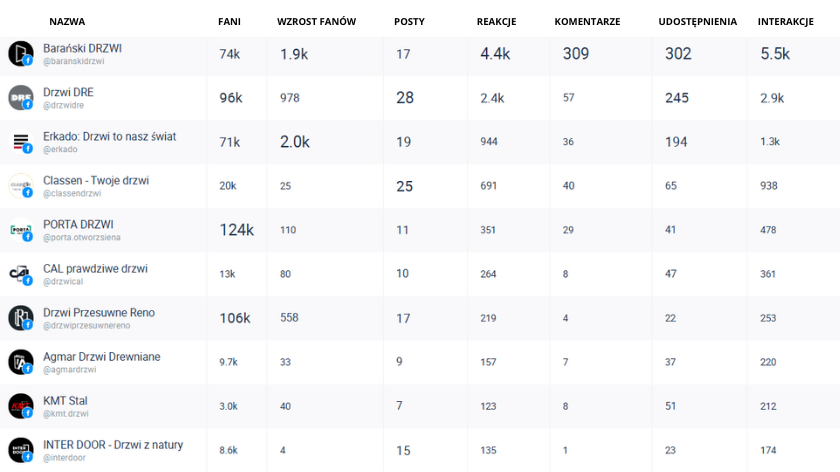Click the NAZWA column header
The image size is (840, 472).
tap(67, 22)
